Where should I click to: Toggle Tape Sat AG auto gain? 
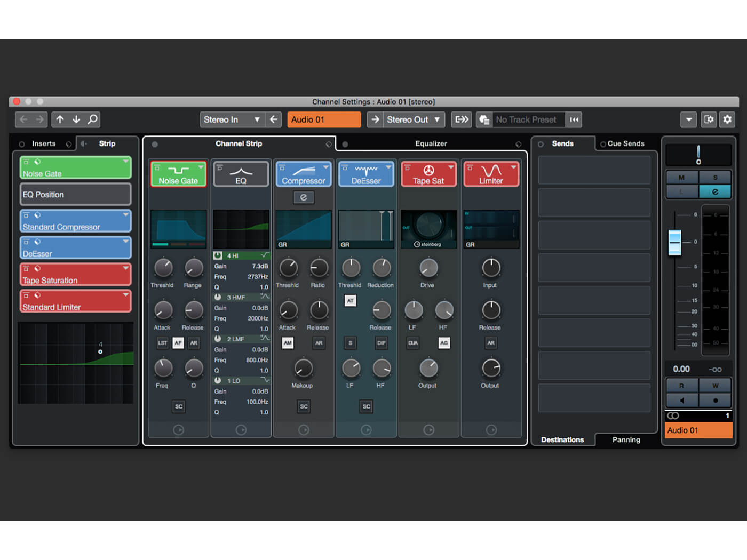(x=444, y=343)
